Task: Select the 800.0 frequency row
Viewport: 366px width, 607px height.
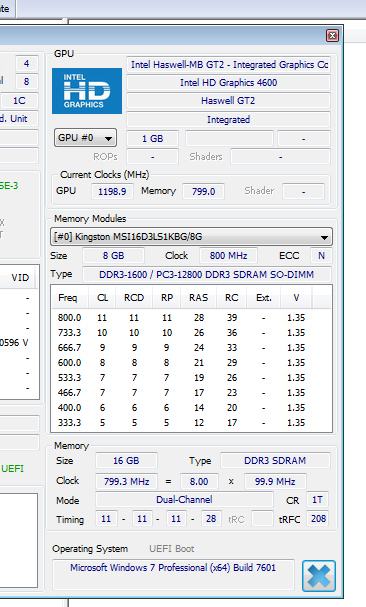Action: tap(191, 318)
